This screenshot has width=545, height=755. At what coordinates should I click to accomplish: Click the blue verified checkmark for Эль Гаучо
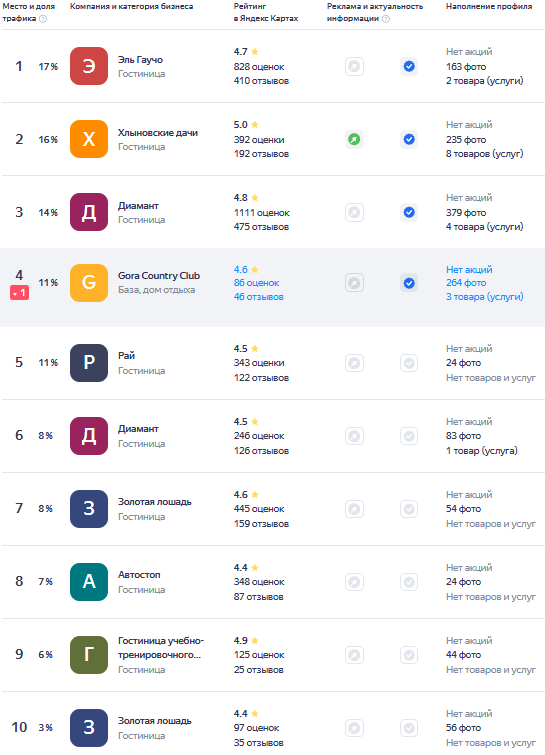coord(409,66)
